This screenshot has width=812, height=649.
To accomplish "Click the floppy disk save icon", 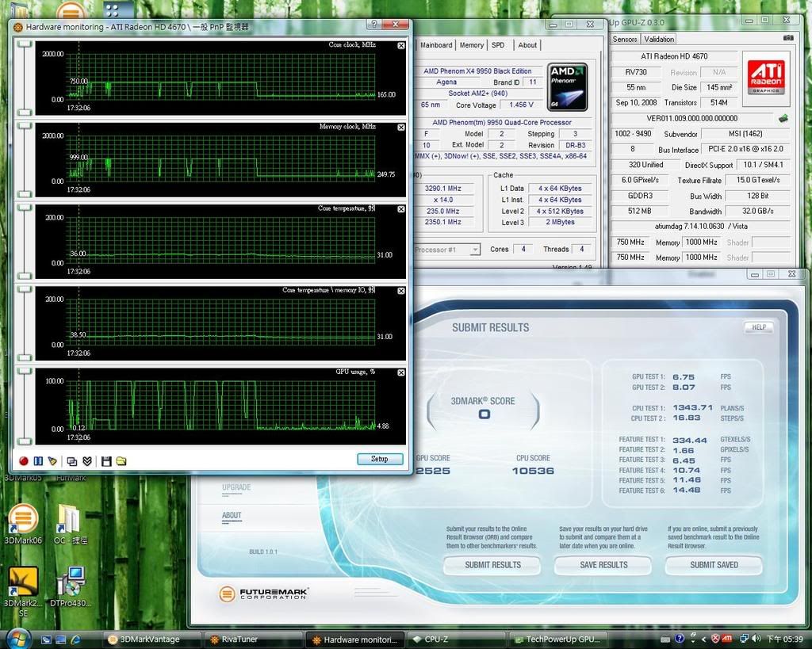I will (106, 460).
